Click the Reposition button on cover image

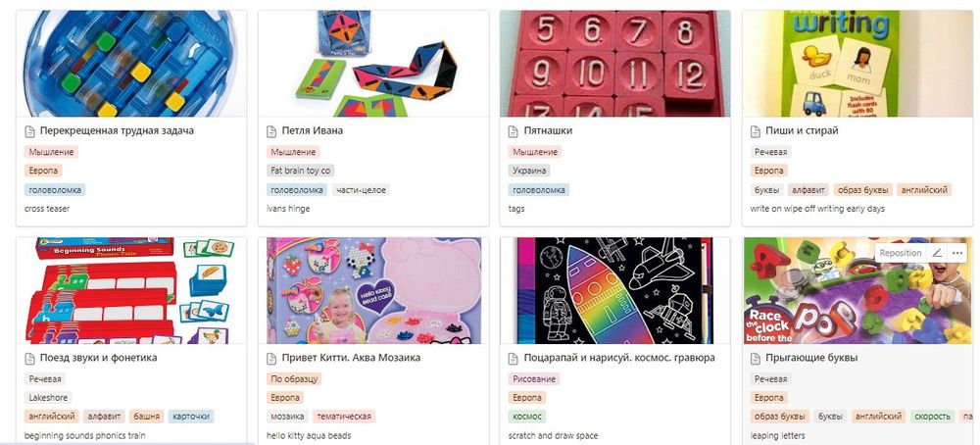pos(900,253)
